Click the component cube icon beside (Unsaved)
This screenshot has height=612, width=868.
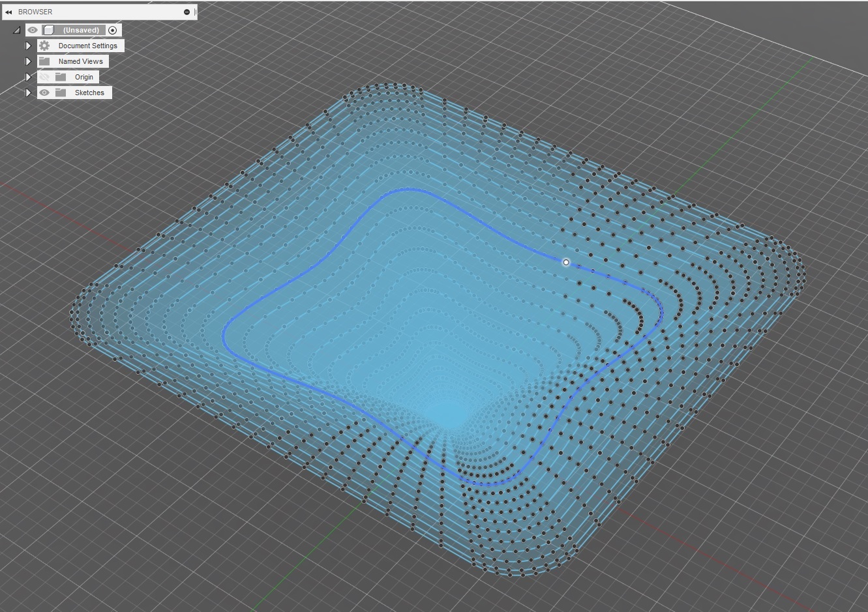click(48, 30)
